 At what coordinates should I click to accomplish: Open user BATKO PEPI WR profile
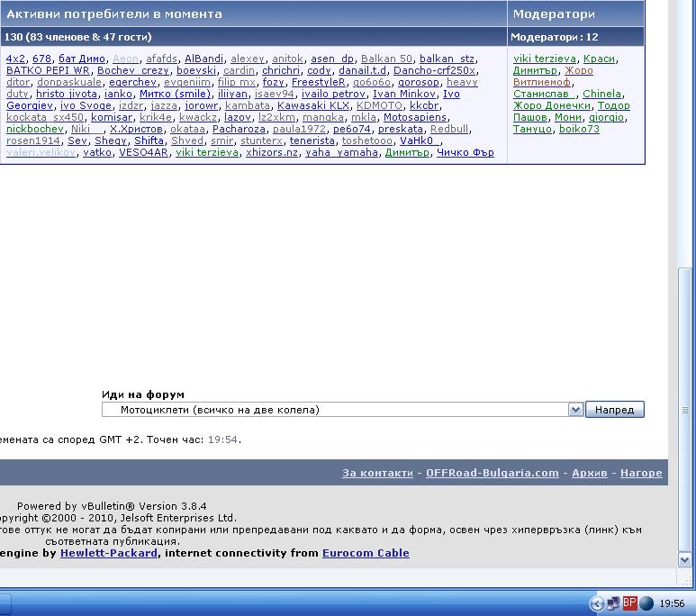pos(48,70)
